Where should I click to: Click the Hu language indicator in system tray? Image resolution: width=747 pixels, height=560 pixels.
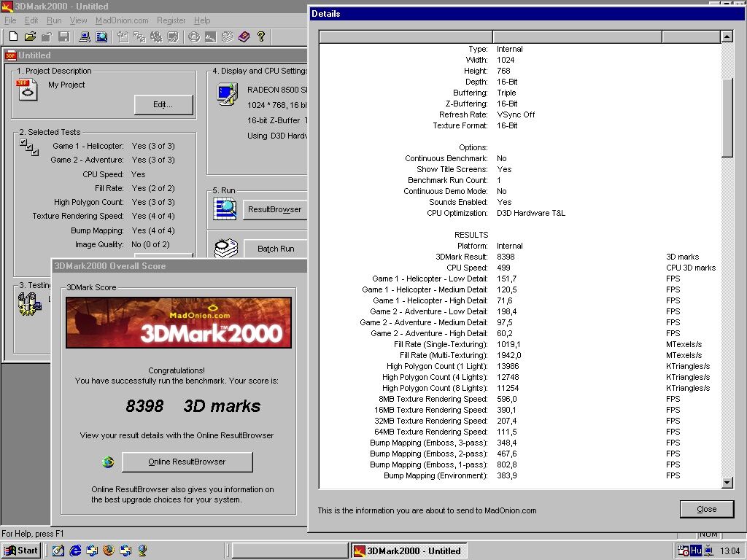pyautogui.click(x=696, y=551)
